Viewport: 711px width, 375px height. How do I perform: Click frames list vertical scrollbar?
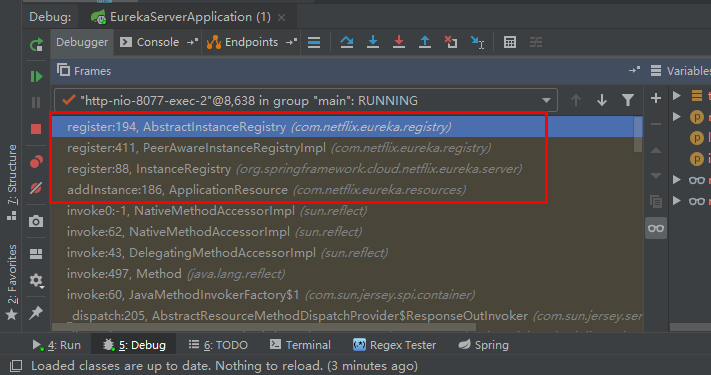638,134
